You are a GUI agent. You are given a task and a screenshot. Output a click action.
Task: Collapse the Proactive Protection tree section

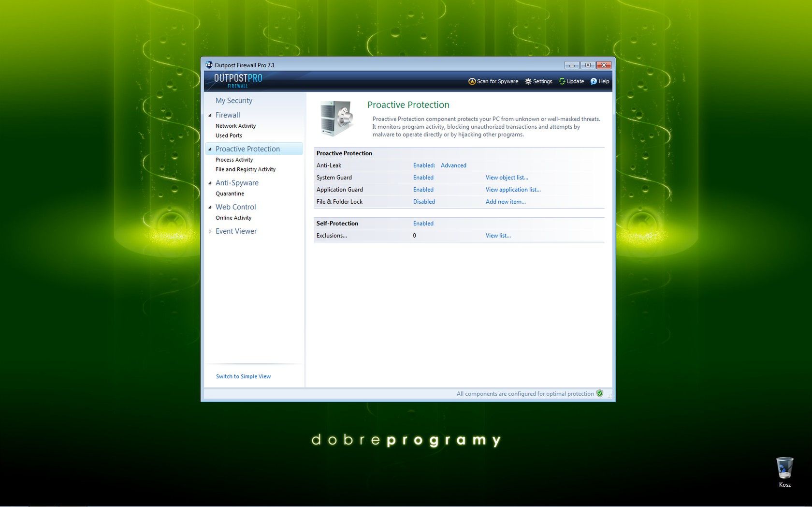210,149
